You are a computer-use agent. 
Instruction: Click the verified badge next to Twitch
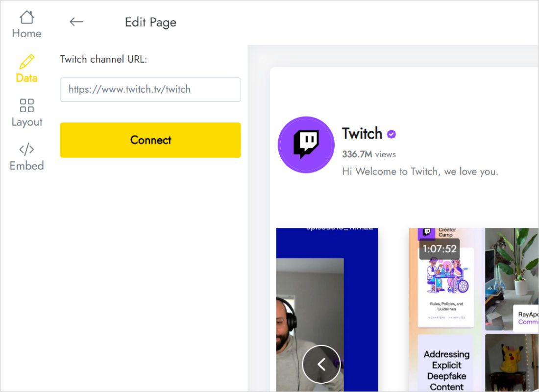(x=391, y=134)
